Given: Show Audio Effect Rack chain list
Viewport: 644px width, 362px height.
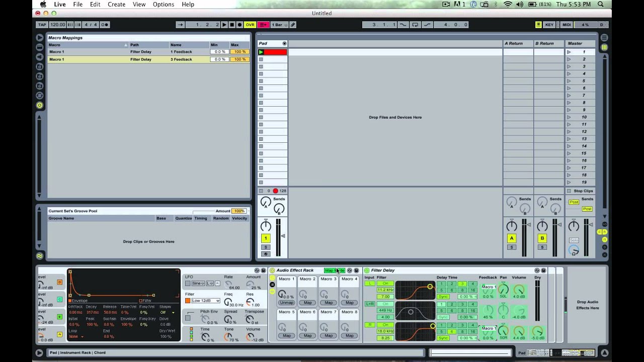Looking at the screenshot, I should point(272,285).
